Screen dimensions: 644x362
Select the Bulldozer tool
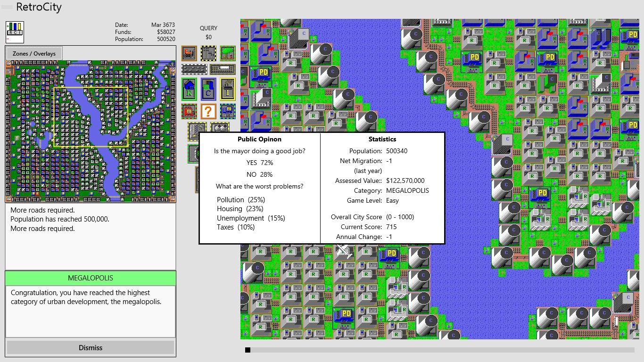pos(189,53)
